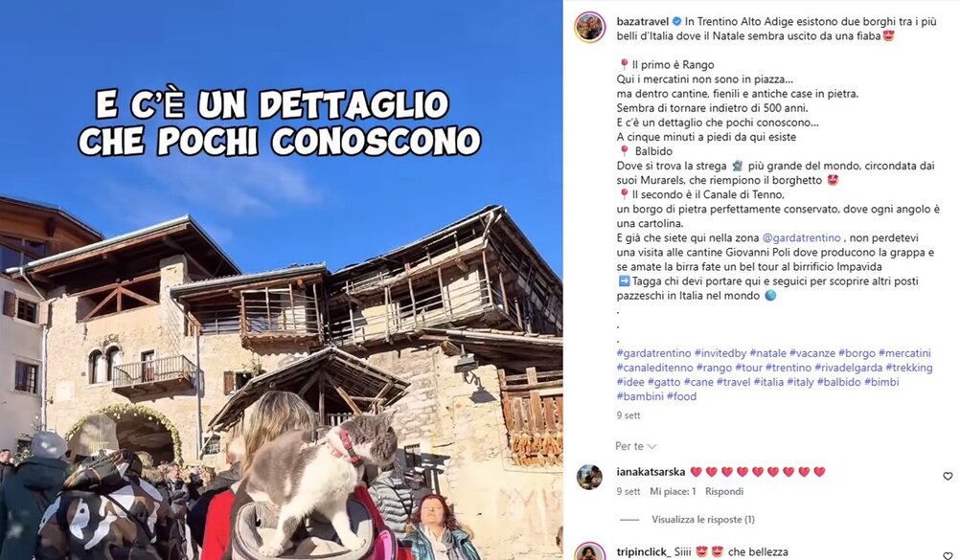Click the verified badge next to bazatravel
The height and width of the screenshot is (560, 960).
tap(677, 21)
